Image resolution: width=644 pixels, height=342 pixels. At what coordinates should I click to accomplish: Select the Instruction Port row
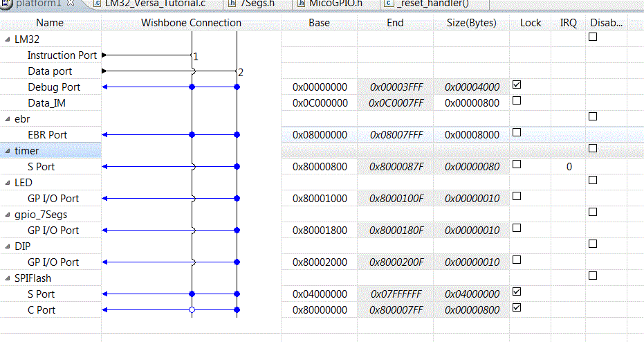pyautogui.click(x=62, y=55)
